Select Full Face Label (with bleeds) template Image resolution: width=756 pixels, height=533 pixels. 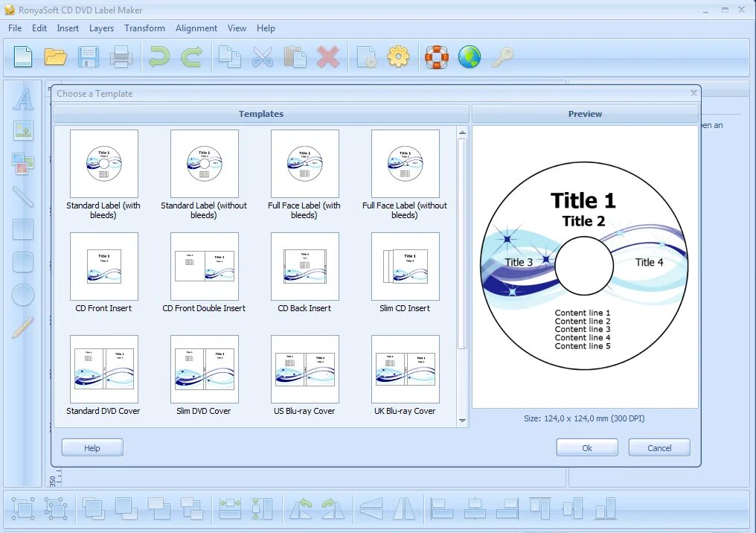(304, 175)
